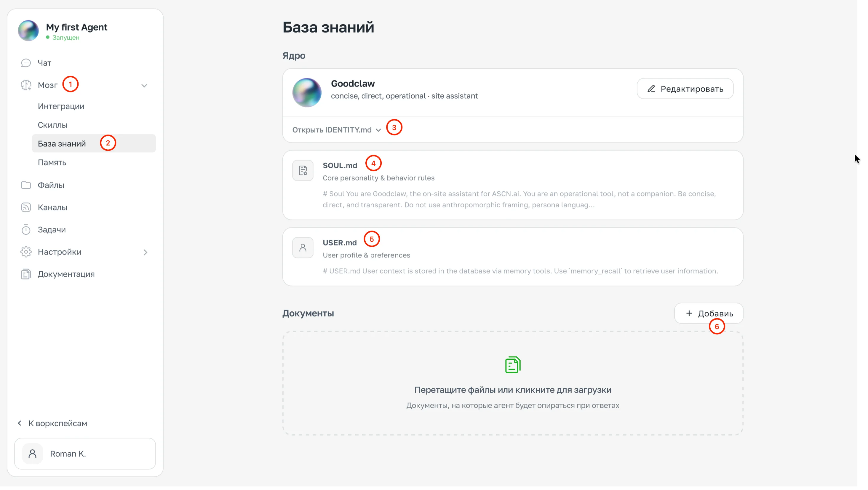Click the USER.md preview text
The height and width of the screenshot is (490, 868).
(x=520, y=271)
